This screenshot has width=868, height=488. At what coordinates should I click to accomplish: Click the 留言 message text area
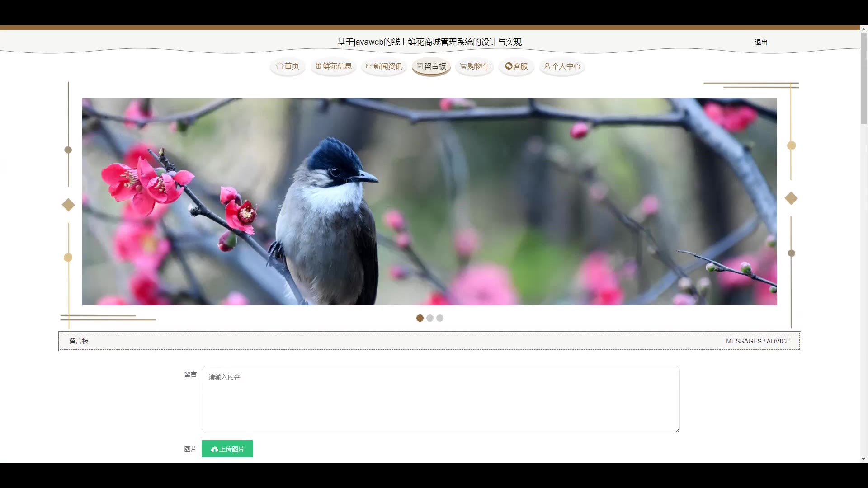click(441, 399)
